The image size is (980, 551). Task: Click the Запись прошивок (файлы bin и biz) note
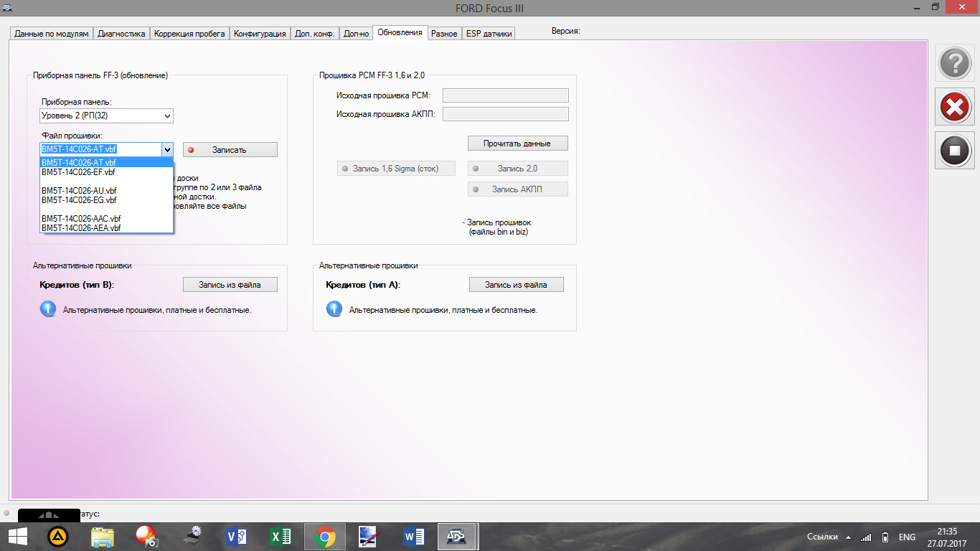pos(499,227)
